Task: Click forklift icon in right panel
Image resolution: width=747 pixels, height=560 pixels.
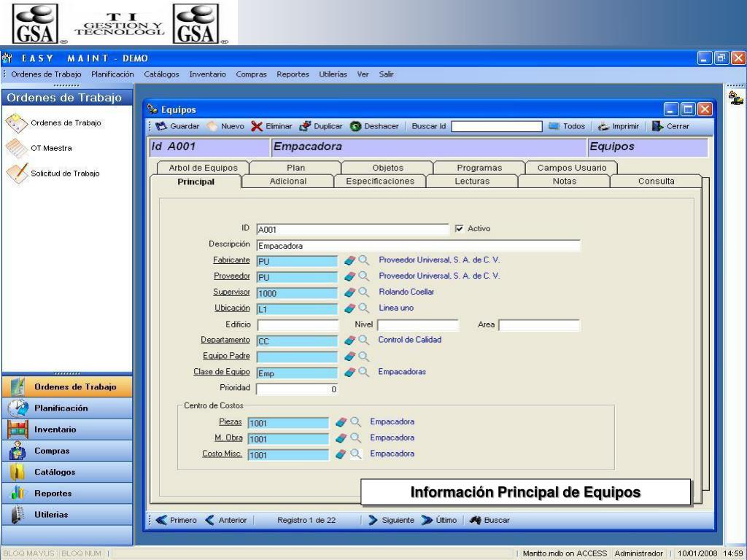Action: pos(735,98)
